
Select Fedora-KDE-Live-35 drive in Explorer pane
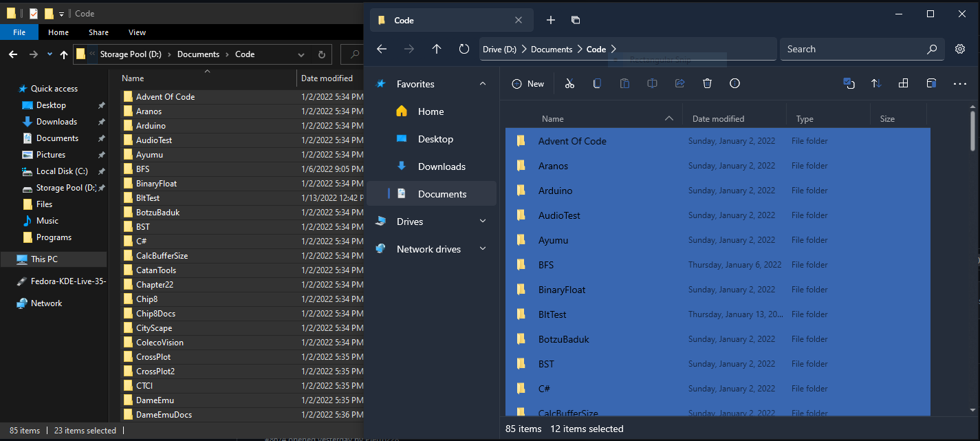(x=61, y=281)
